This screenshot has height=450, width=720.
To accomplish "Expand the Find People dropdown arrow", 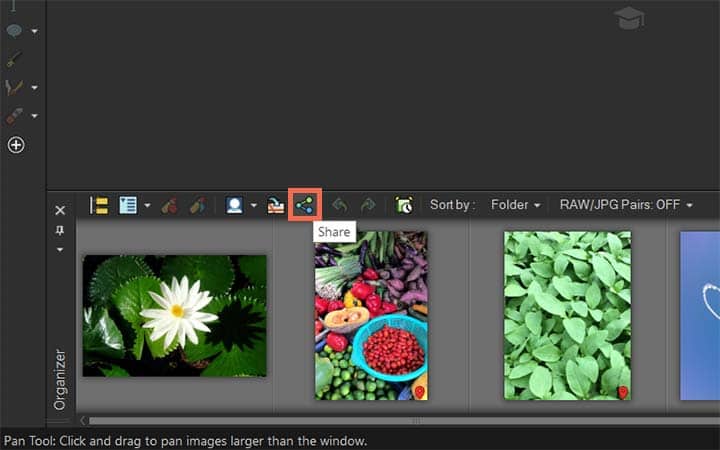I will coord(253,205).
